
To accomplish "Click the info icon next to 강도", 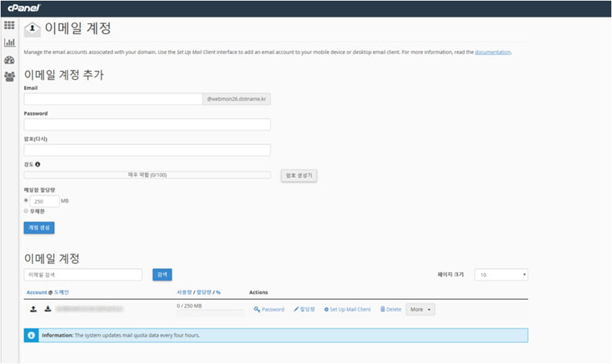I will point(38,164).
